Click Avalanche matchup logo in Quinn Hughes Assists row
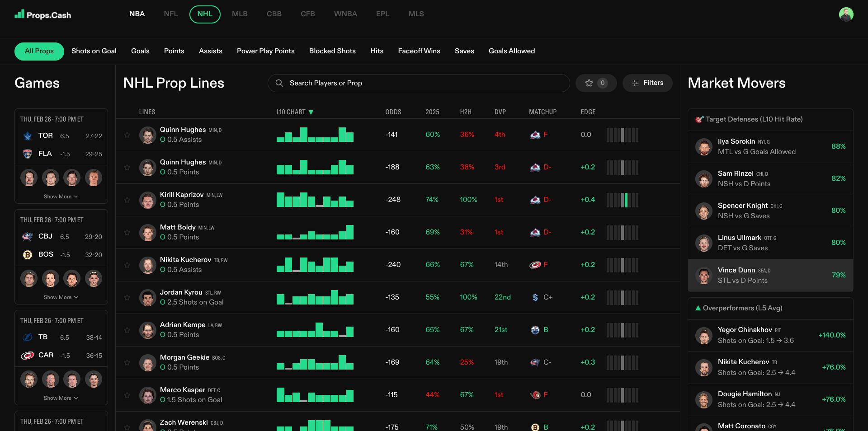This screenshot has height=431, width=868. pyautogui.click(x=535, y=135)
